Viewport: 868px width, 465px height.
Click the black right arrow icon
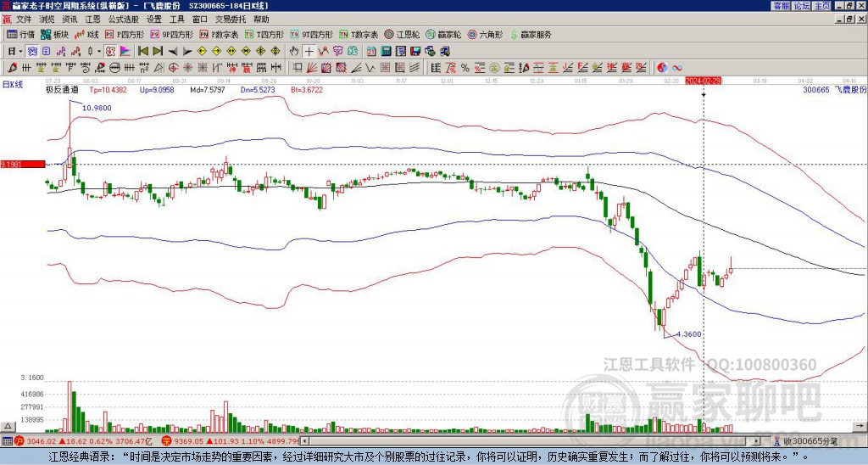187,51
